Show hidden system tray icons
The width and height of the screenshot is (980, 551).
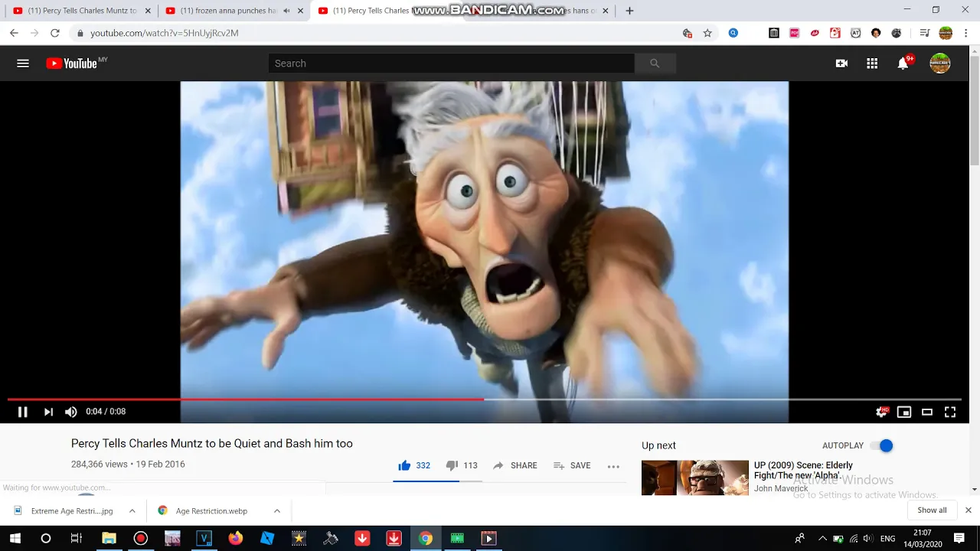(822, 539)
